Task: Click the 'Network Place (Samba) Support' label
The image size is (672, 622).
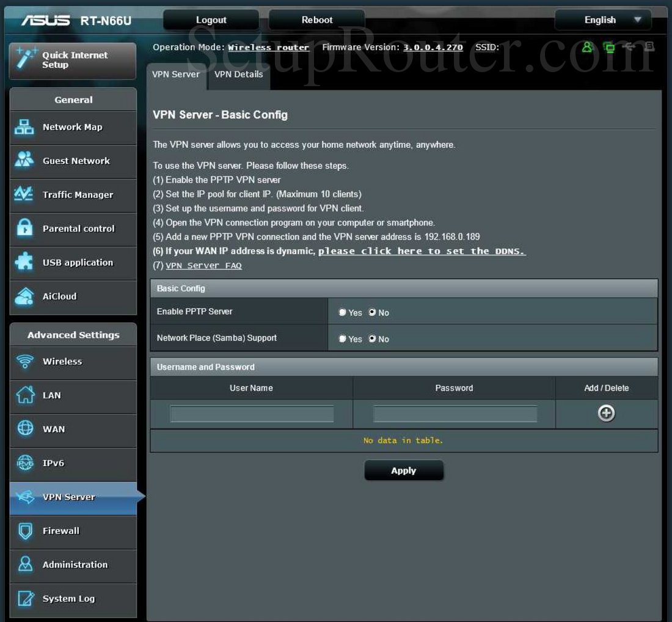Action: 217,338
